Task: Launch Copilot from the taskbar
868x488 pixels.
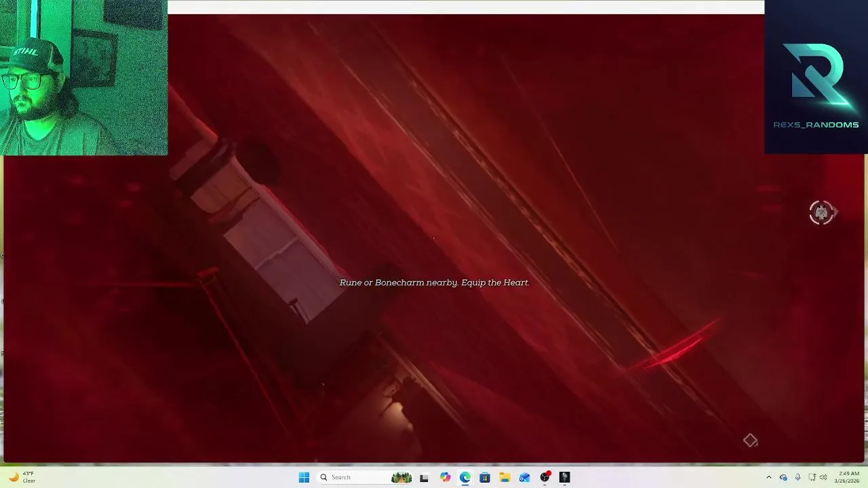Action: point(445,477)
